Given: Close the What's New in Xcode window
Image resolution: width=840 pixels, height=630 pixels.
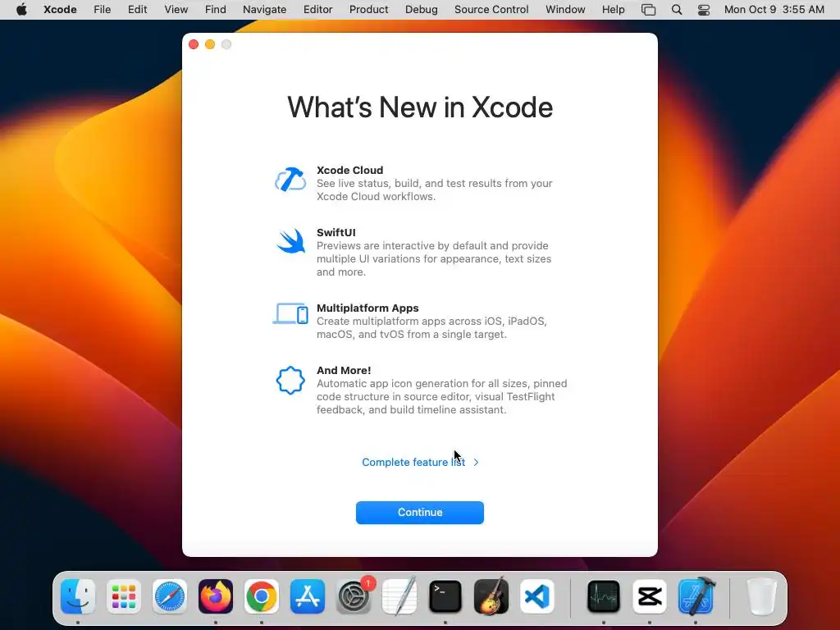Looking at the screenshot, I should coord(194,44).
